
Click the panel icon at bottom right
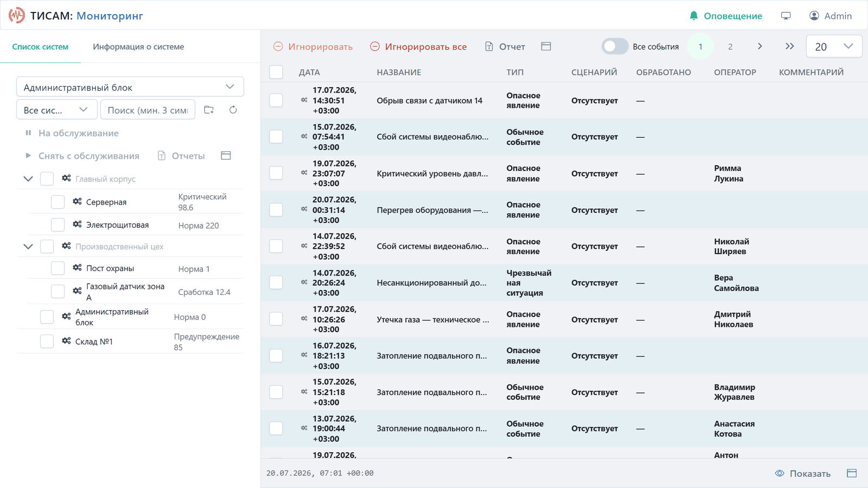click(x=852, y=473)
